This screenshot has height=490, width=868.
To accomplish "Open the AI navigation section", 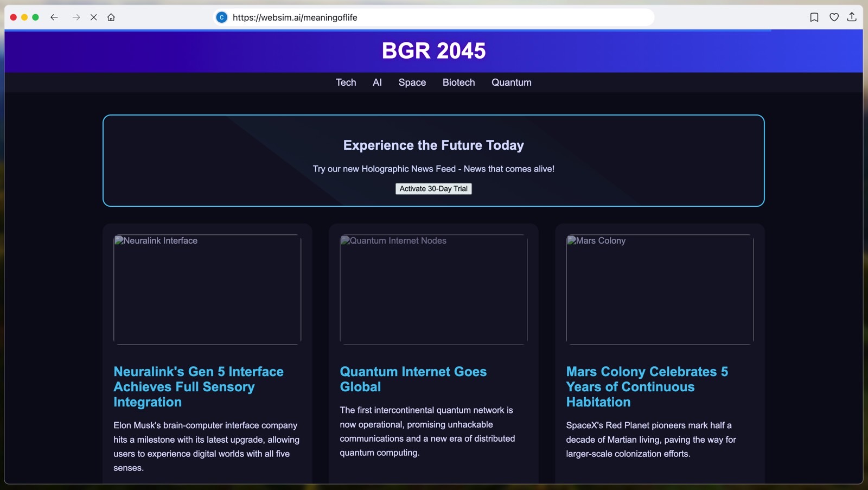I will (378, 82).
